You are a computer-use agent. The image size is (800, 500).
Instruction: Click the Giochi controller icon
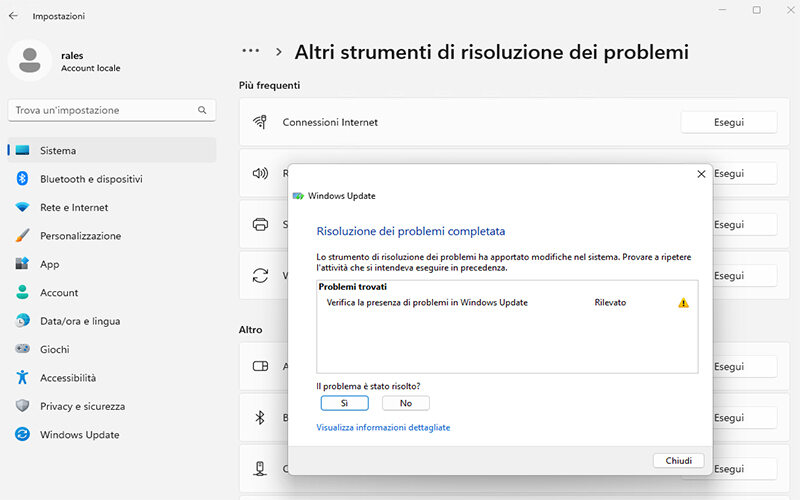tap(22, 349)
